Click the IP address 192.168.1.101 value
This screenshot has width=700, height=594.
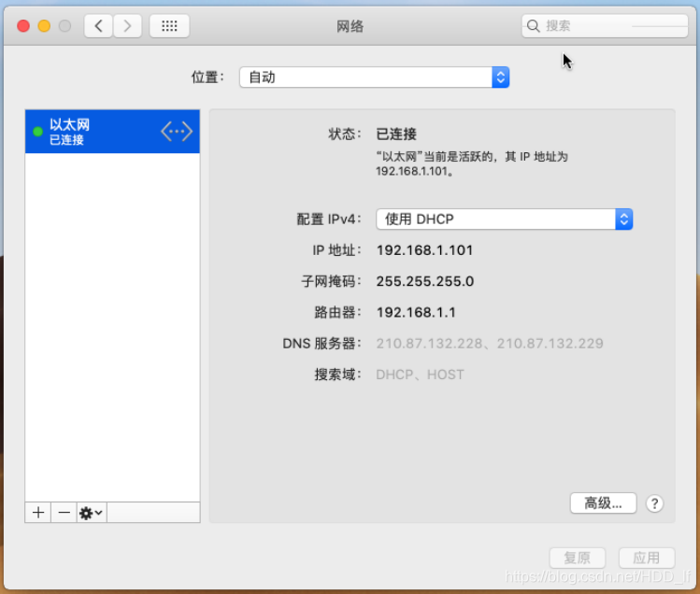(424, 250)
